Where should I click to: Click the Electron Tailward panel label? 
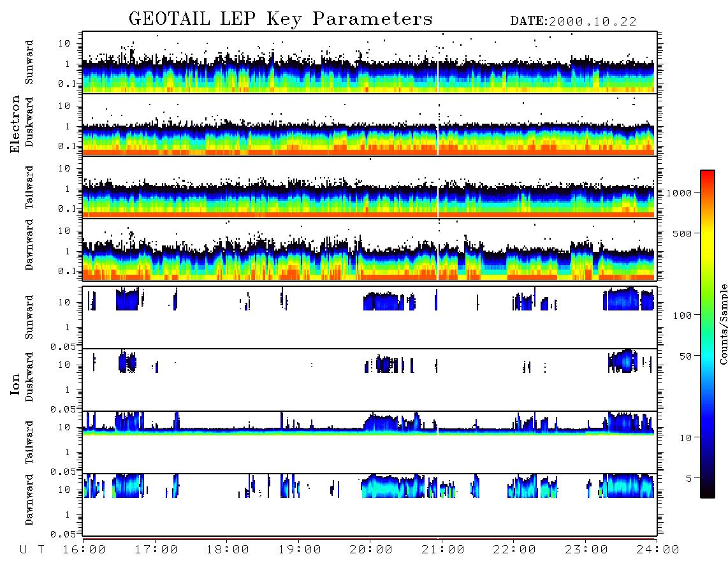coord(29,187)
